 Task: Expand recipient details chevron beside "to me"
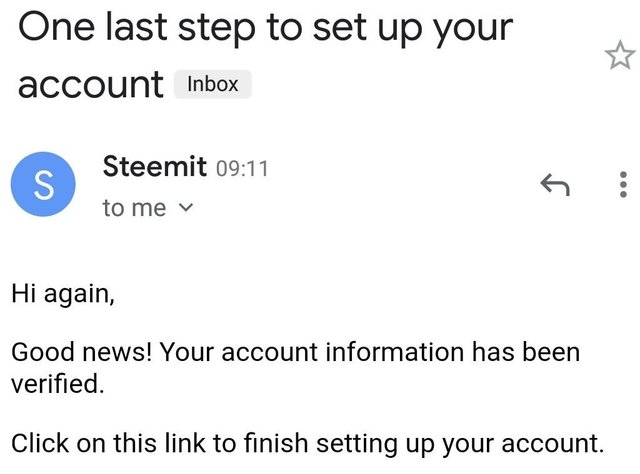[184, 209]
